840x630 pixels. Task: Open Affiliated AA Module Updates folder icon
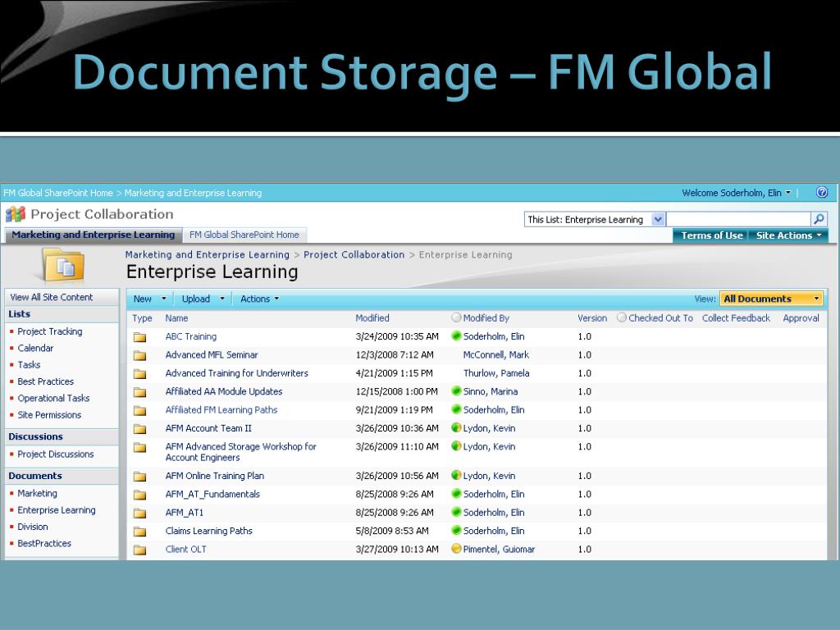[139, 392]
